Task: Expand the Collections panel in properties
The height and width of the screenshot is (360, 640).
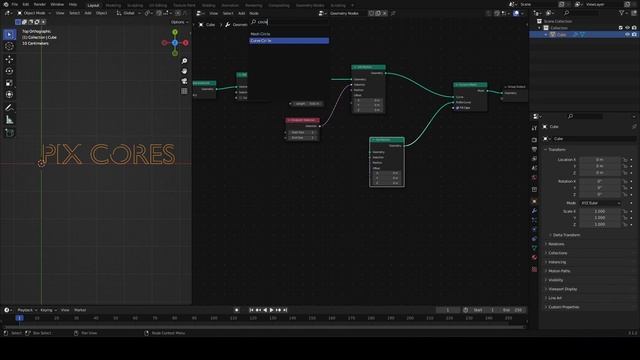Action: pos(557,253)
